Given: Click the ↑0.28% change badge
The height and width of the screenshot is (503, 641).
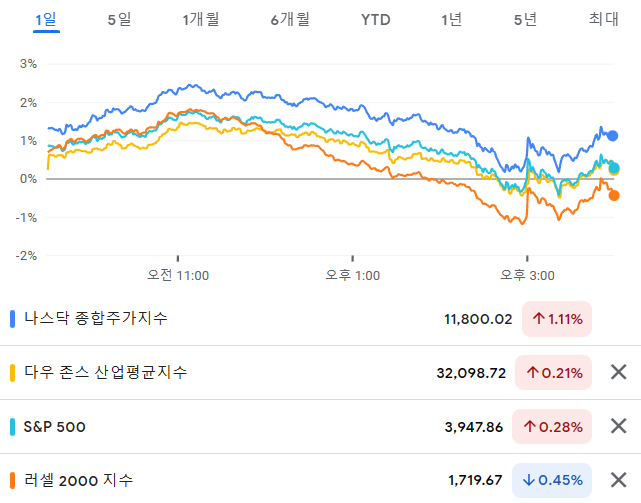Looking at the screenshot, I should [x=552, y=427].
